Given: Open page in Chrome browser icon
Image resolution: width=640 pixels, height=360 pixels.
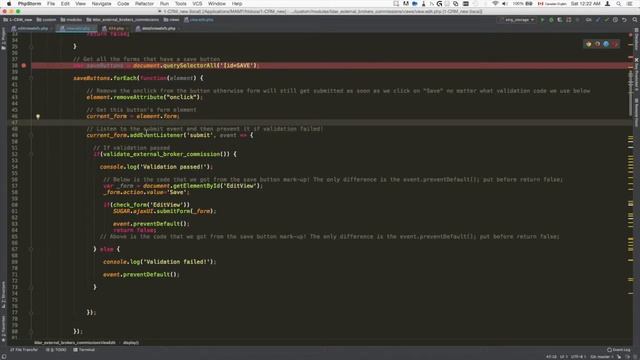Looking at the screenshot, I should coord(589,44).
